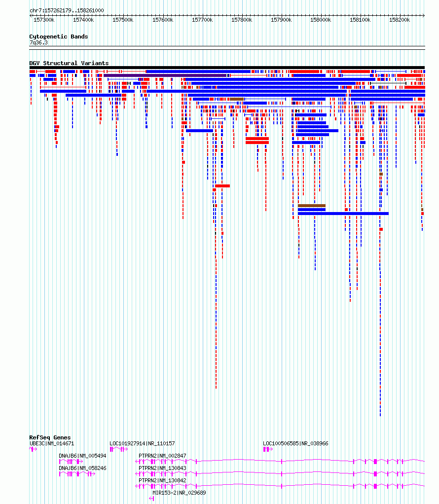439x504 pixels.
Task: Click the longest blue bar at stack bottom near 158000k
Action: pyautogui.click(x=343, y=214)
